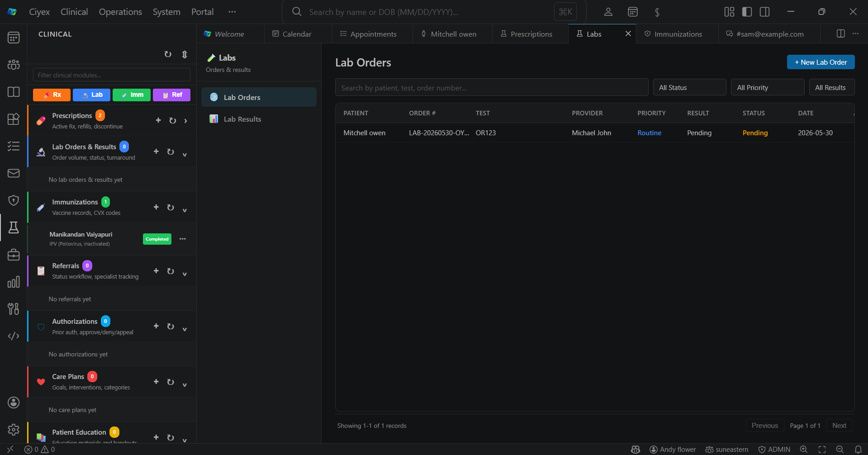Open the All Results dropdown
The width and height of the screenshot is (868, 455).
point(832,87)
